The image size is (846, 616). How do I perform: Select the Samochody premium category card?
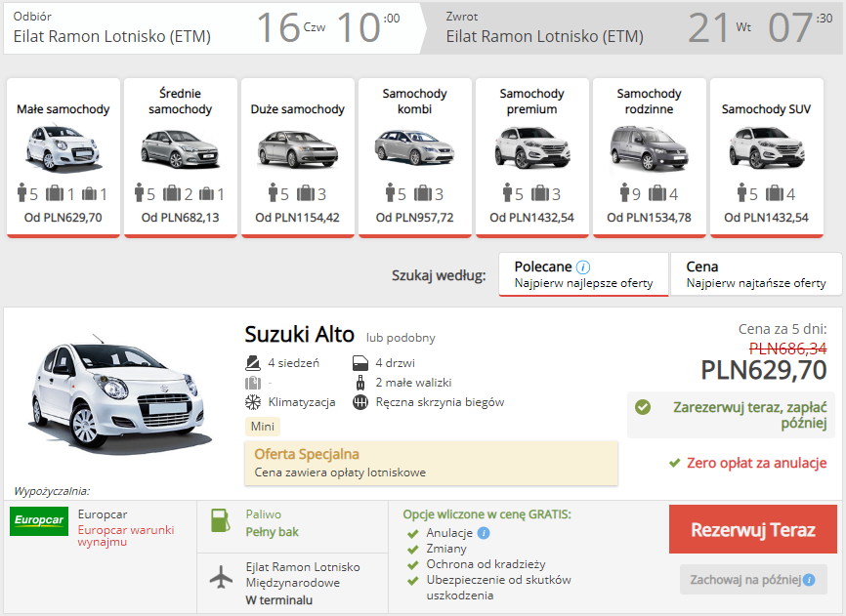click(531, 157)
